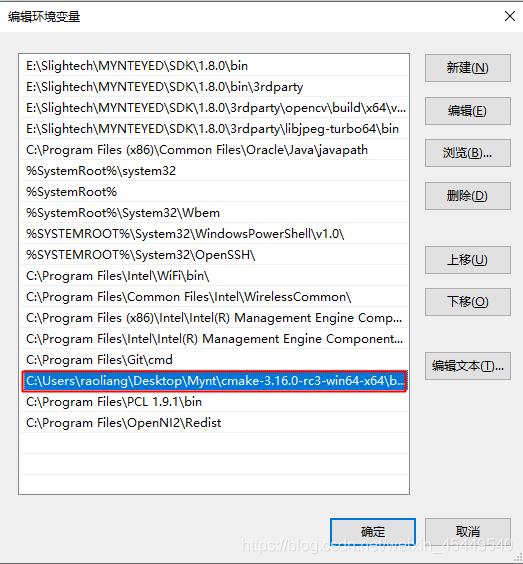
Task: Close the 编辑环境变量 dialog
Action: point(510,16)
